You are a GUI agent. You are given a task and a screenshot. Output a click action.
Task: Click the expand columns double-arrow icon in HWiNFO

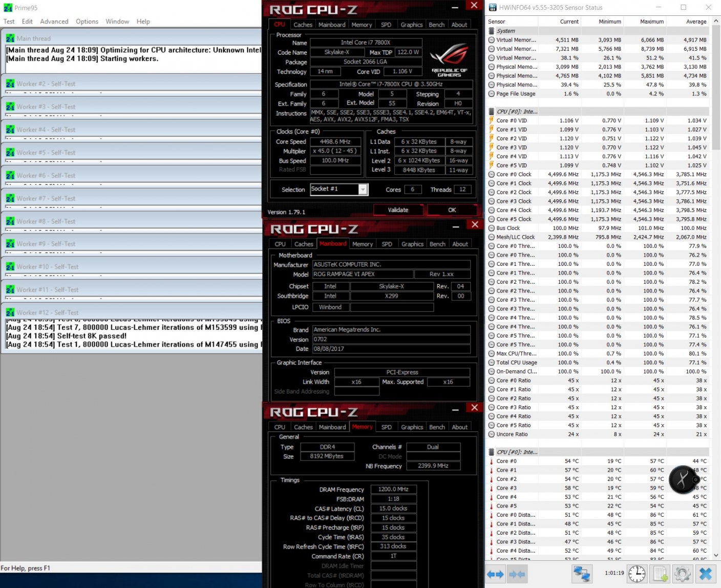495,574
